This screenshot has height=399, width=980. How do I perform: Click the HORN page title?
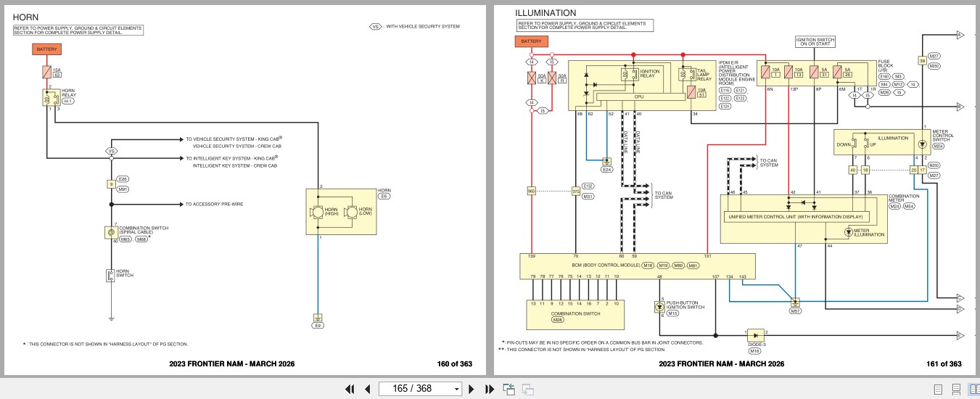pyautogui.click(x=26, y=17)
